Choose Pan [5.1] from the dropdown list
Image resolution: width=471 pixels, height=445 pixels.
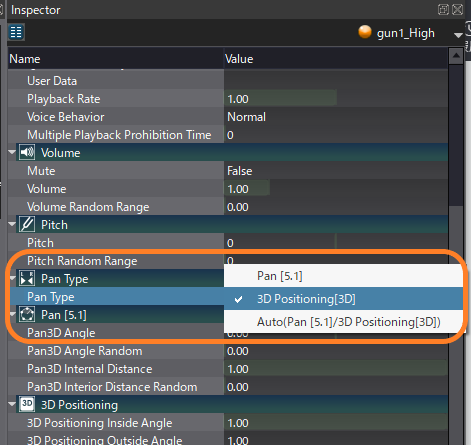[x=343, y=276]
